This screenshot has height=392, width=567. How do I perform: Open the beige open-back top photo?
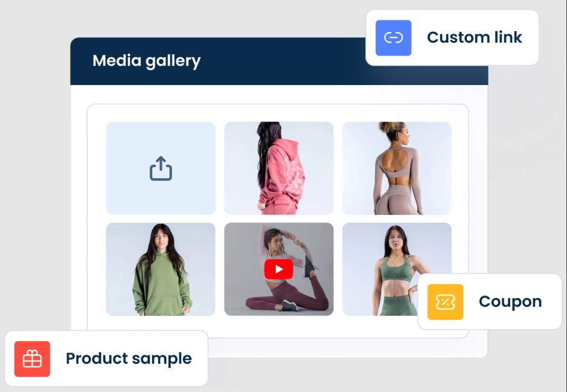click(x=397, y=168)
